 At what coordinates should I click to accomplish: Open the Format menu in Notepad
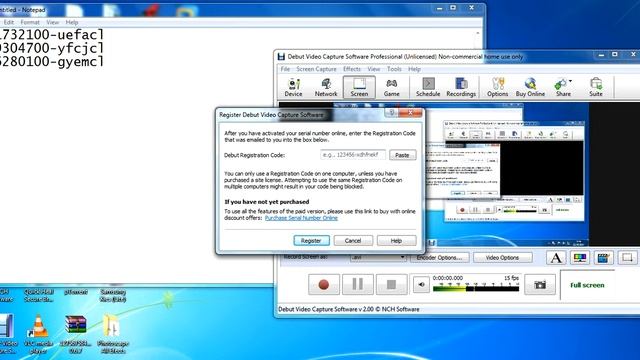[30, 22]
